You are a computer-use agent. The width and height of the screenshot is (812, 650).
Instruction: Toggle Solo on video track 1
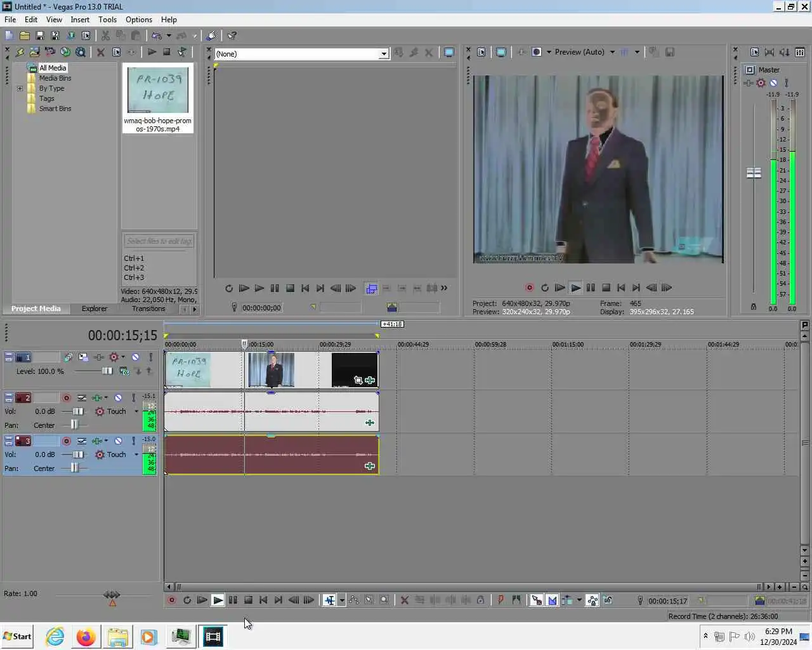click(151, 357)
